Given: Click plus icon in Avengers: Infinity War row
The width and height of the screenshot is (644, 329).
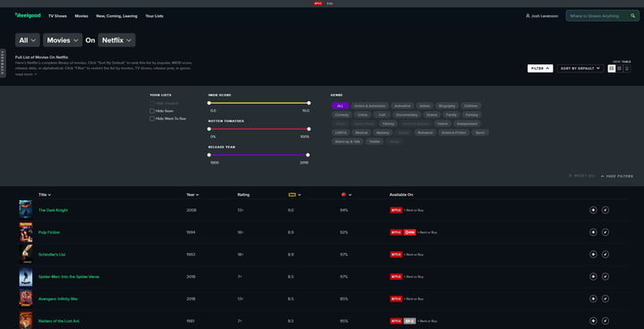Looking at the screenshot, I should [593, 299].
